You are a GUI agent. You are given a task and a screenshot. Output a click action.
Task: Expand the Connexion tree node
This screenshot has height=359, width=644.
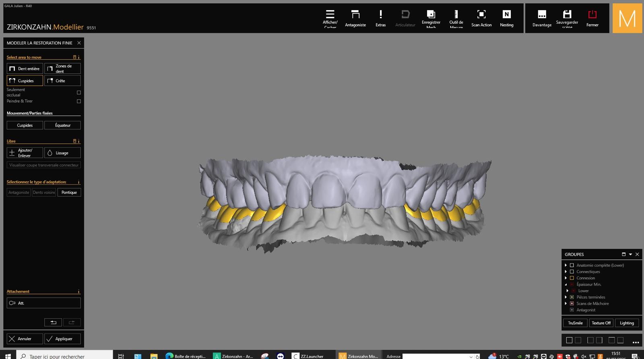566,278
